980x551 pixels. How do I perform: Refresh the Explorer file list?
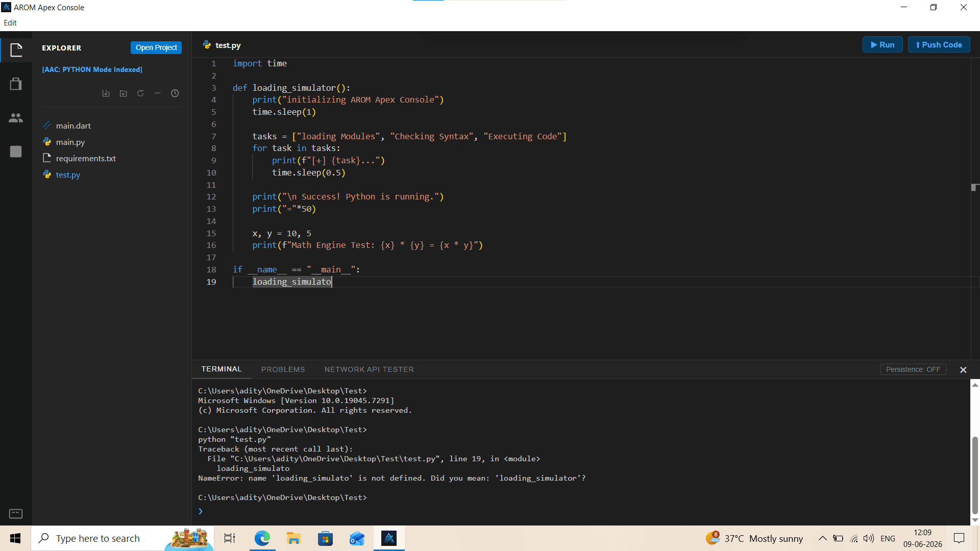point(140,93)
